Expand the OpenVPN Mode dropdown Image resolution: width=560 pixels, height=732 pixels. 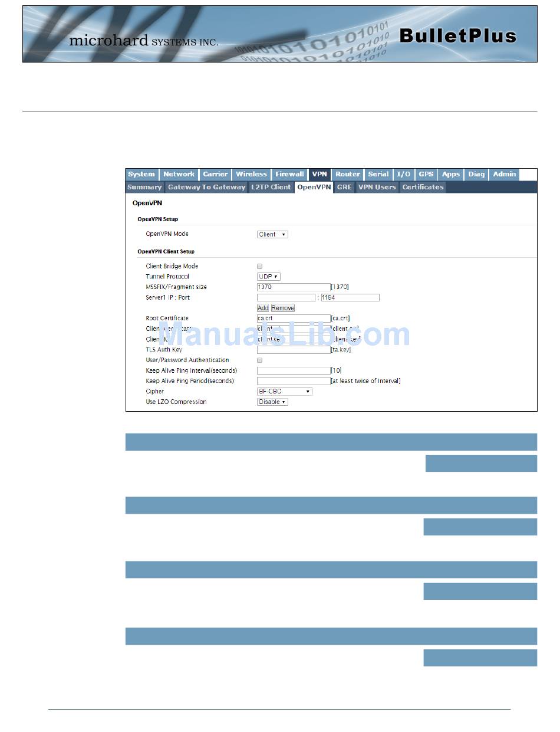point(272,235)
